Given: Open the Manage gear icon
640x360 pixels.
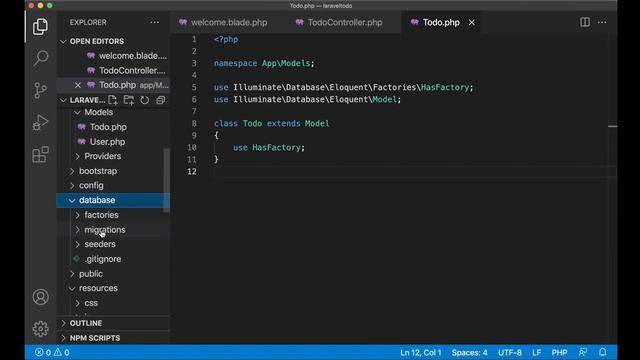Looking at the screenshot, I should click(40, 329).
